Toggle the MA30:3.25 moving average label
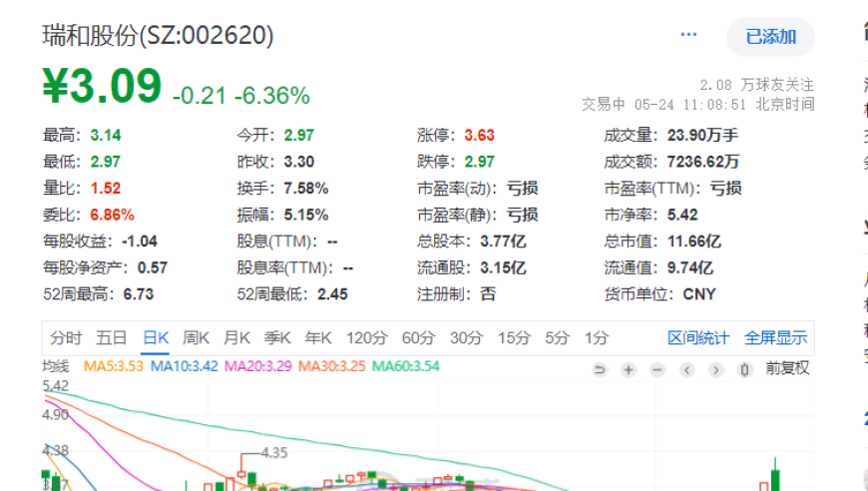Image resolution: width=868 pixels, height=491 pixels. point(331,366)
